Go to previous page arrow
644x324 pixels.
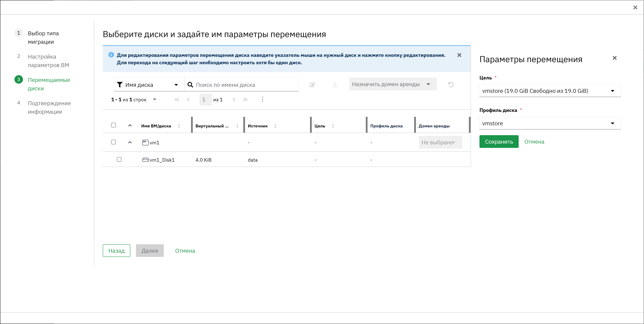(x=188, y=100)
